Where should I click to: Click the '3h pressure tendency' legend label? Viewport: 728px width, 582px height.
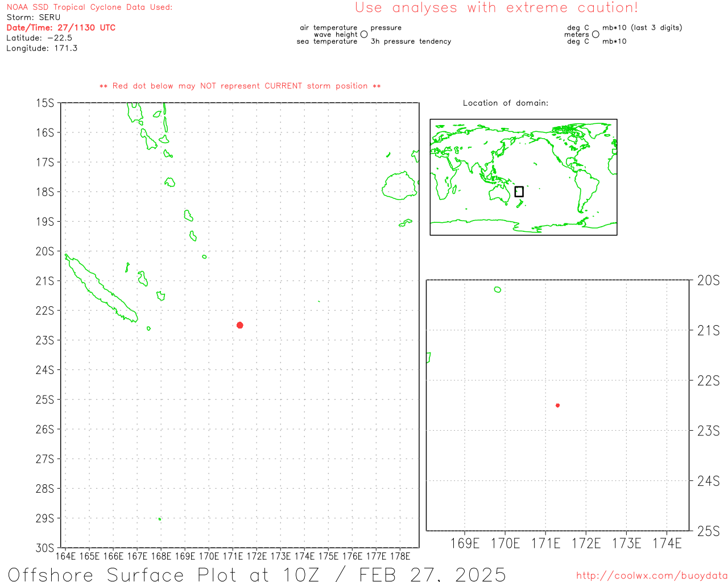pos(411,41)
